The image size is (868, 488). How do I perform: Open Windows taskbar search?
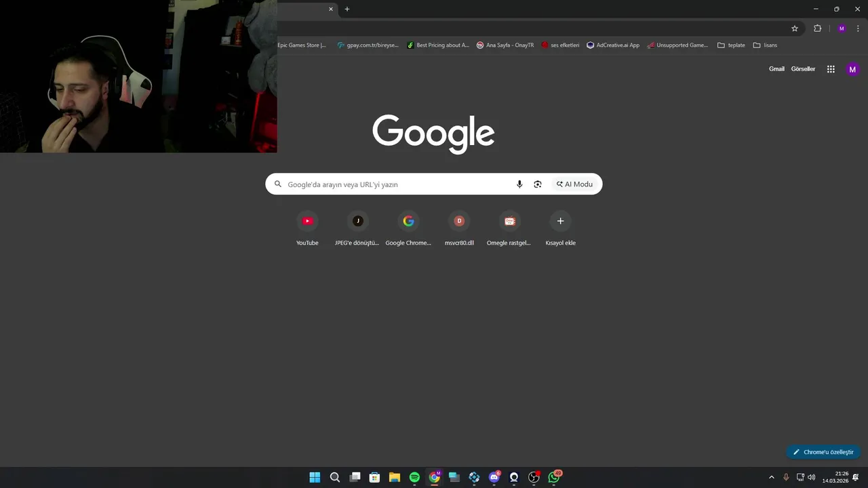pos(335,477)
